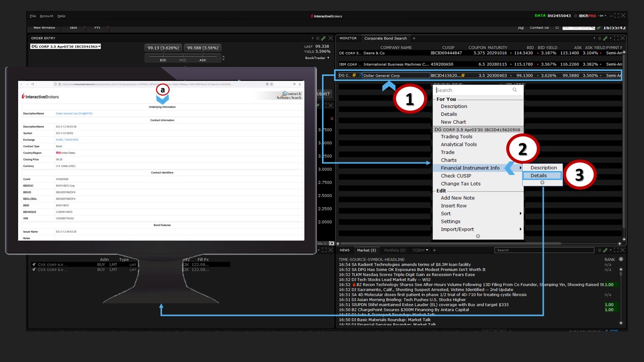This screenshot has height=362, width=644.
Task: Click the Aa font size icon
Action: (x=521, y=28)
